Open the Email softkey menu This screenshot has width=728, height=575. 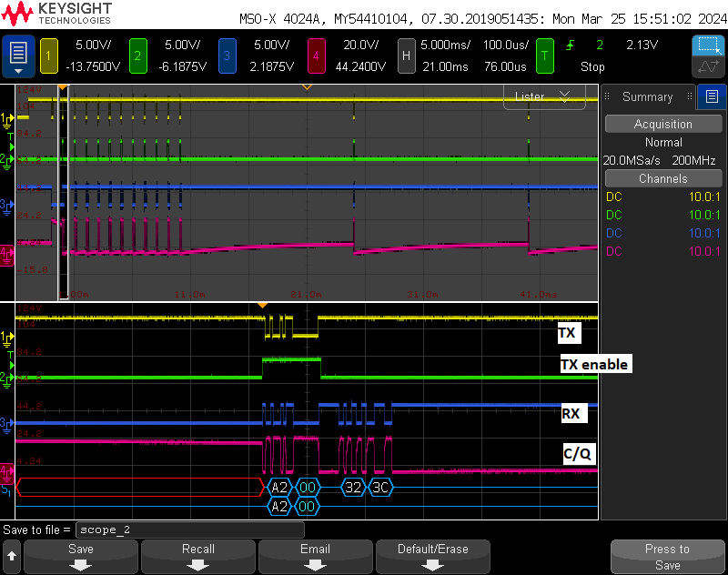point(315,557)
